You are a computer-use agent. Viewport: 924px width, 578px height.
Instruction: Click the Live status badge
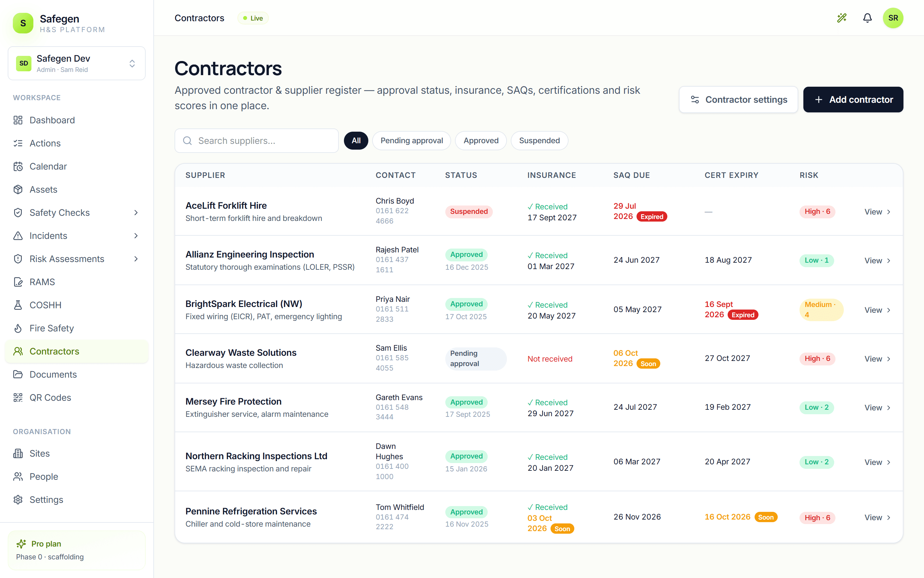point(253,18)
